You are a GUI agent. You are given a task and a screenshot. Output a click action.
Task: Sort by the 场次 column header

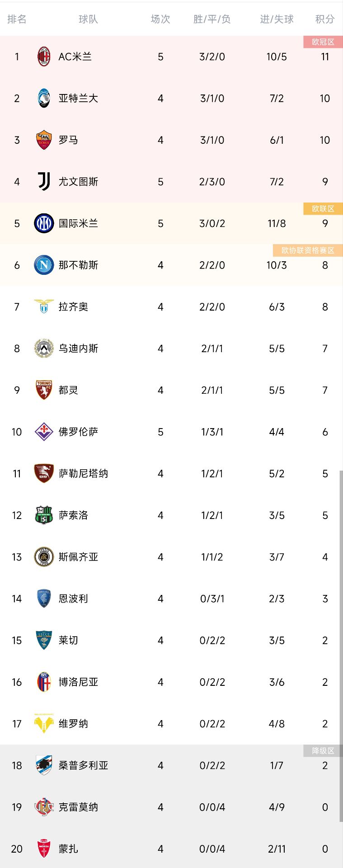click(160, 19)
